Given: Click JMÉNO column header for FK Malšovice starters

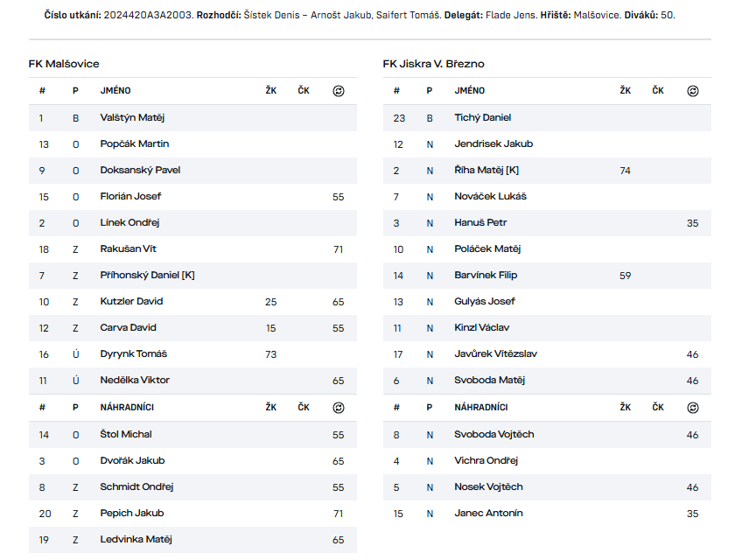Looking at the screenshot, I should point(115,91).
